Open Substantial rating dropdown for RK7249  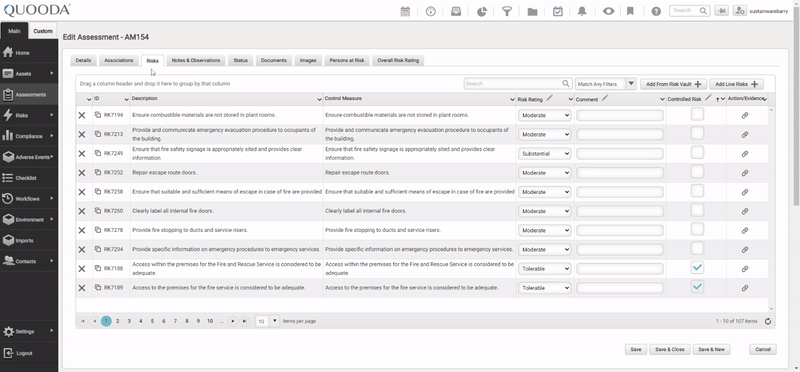(544, 154)
